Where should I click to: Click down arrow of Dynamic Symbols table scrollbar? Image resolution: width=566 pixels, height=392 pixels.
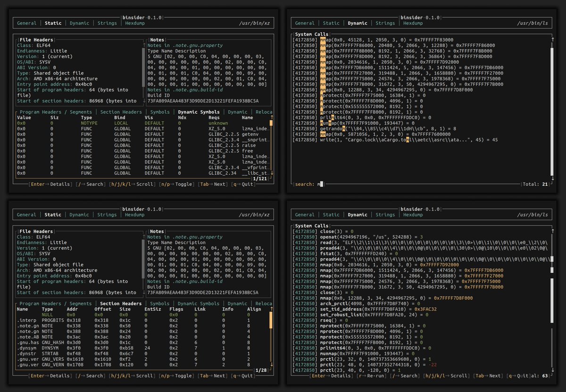click(x=272, y=173)
